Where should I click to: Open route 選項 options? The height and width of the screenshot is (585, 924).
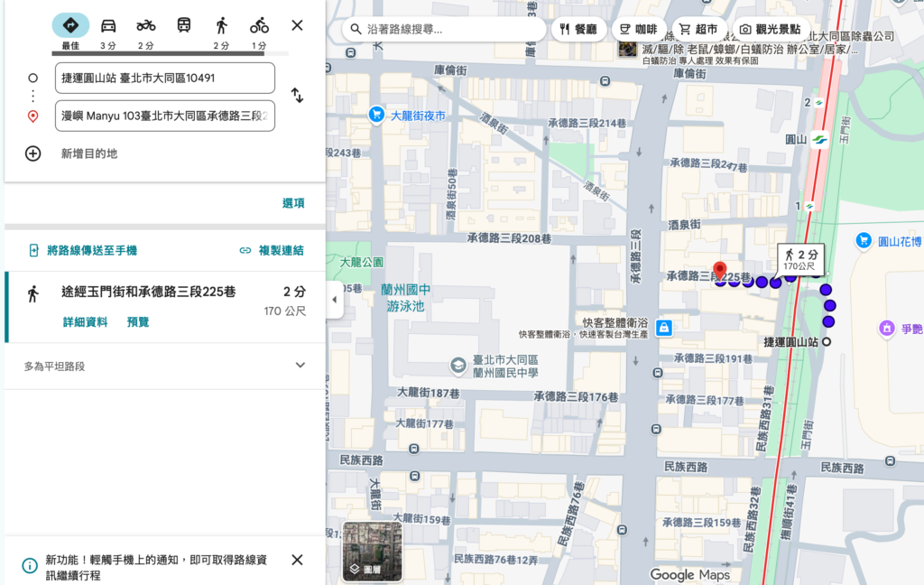pyautogui.click(x=293, y=203)
